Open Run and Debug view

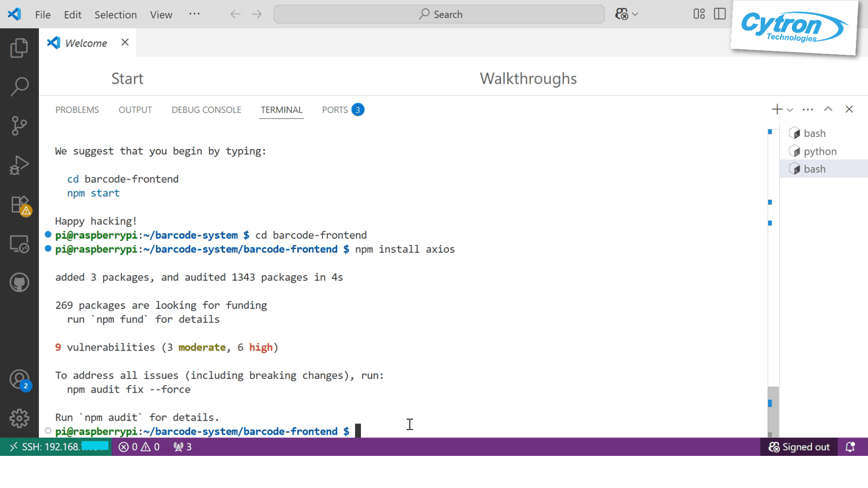(19, 165)
